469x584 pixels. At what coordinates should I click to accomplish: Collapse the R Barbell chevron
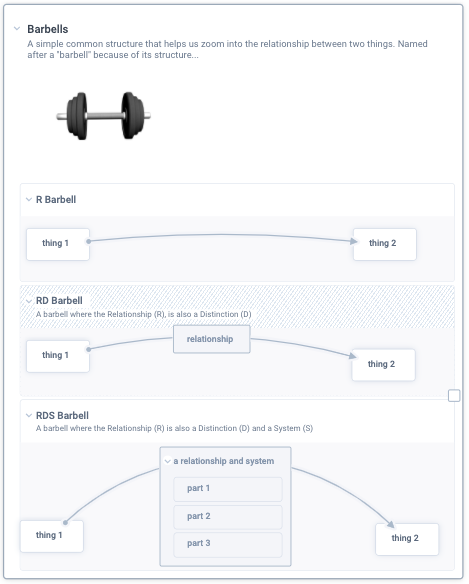tap(29, 200)
